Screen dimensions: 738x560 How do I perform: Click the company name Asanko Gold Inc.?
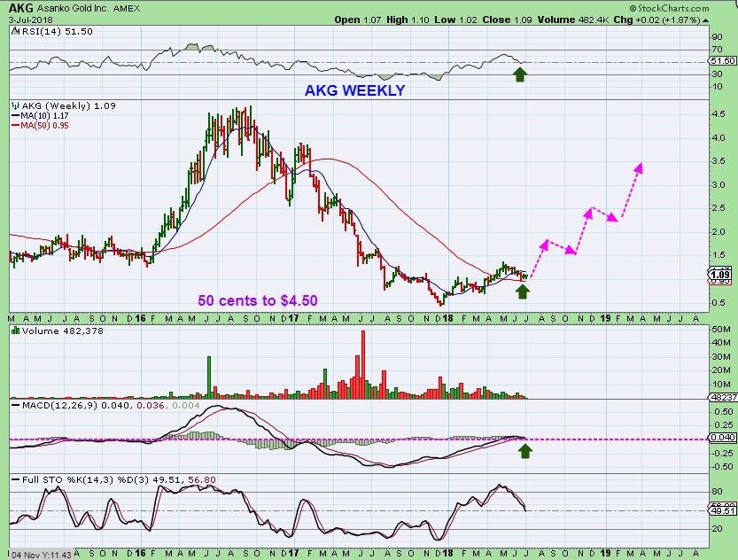click(74, 9)
